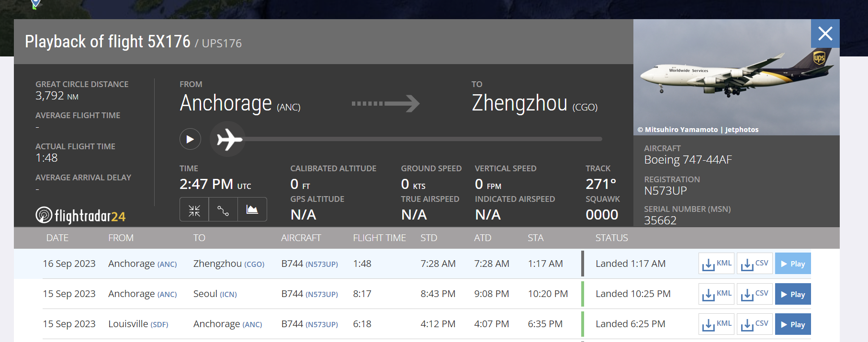Click the Jetphotos photographer credit

coord(698,130)
